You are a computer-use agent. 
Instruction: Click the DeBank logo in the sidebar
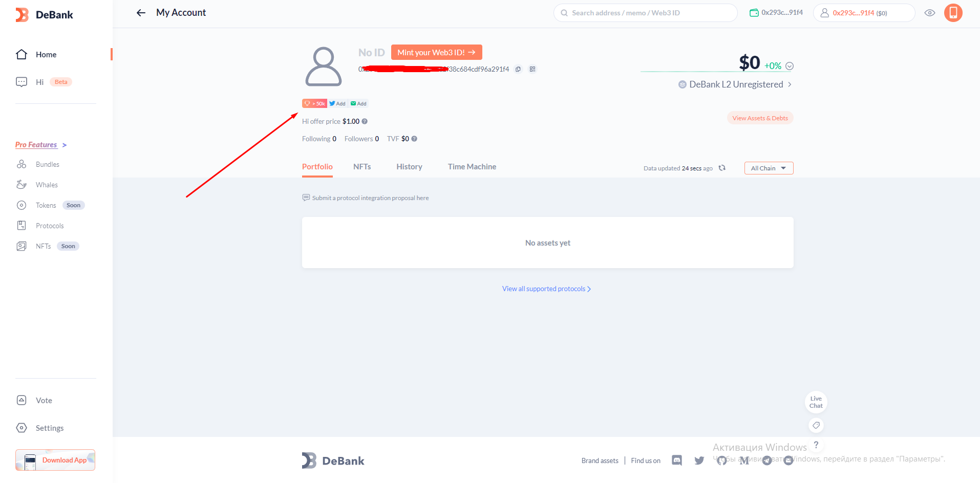tap(44, 15)
